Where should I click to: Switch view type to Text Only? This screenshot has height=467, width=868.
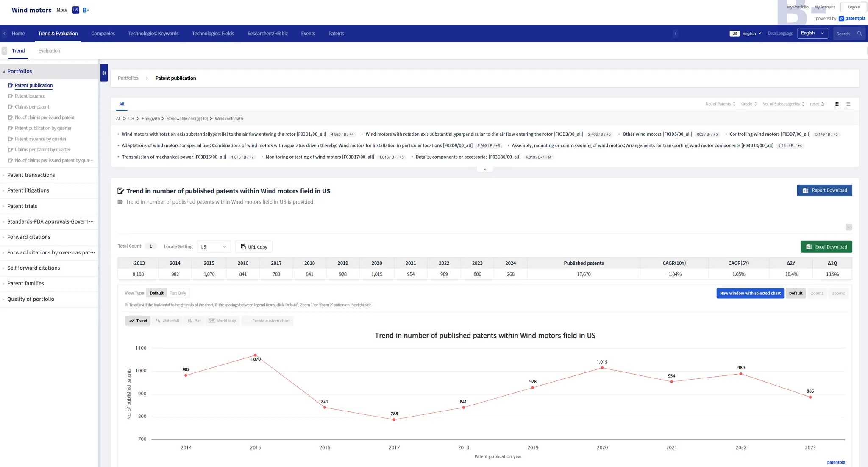[178, 293]
